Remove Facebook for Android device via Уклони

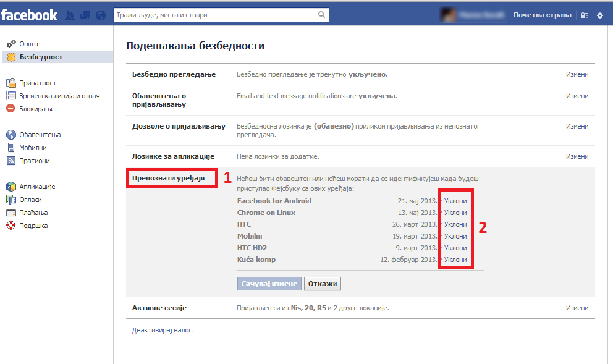tap(455, 201)
